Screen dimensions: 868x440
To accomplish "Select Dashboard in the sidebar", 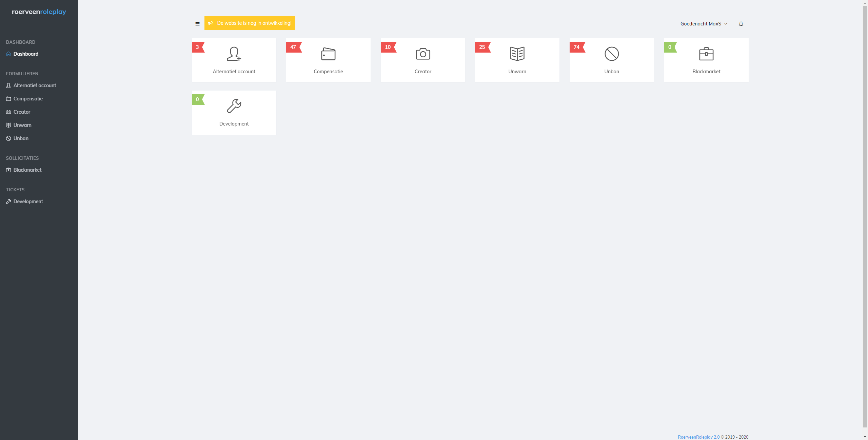I will (x=26, y=54).
